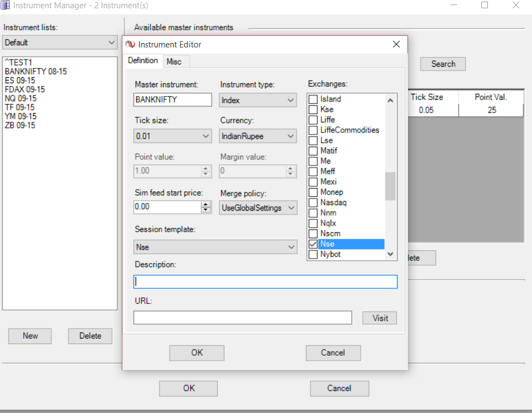Check the Me exchange box
This screenshot has width=532, height=413.
pos(313,161)
